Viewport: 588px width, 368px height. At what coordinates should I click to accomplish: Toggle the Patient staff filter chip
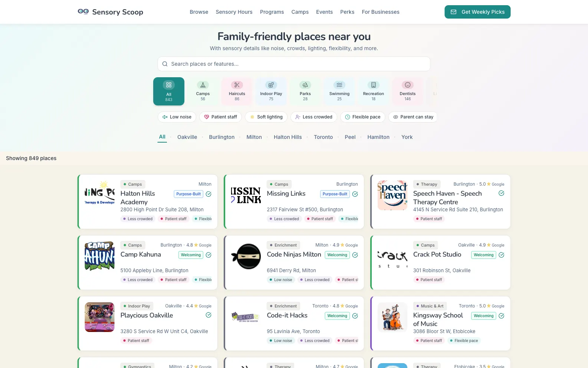click(x=220, y=117)
